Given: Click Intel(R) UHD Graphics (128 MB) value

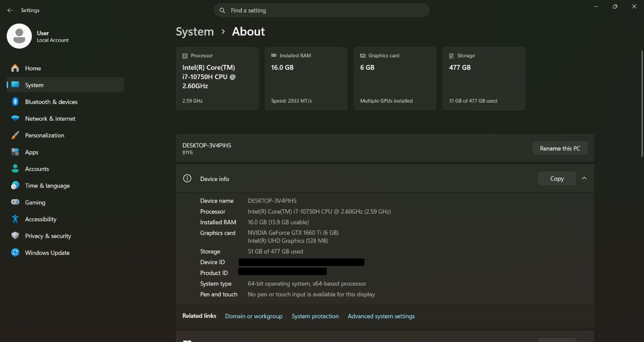Looking at the screenshot, I should 288,241.
